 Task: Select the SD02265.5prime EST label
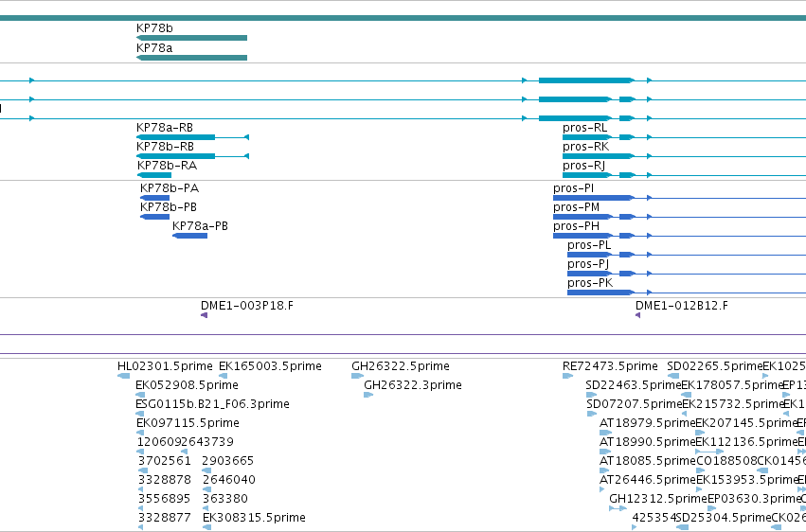714,366
